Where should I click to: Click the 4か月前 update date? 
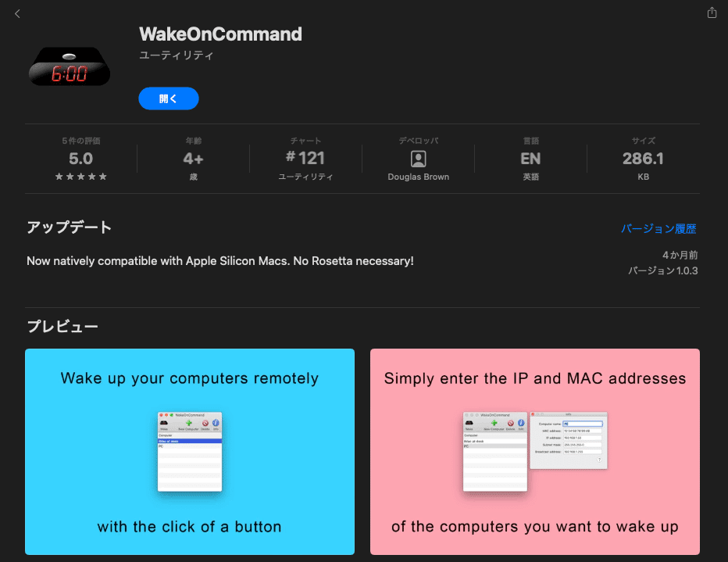(x=680, y=255)
